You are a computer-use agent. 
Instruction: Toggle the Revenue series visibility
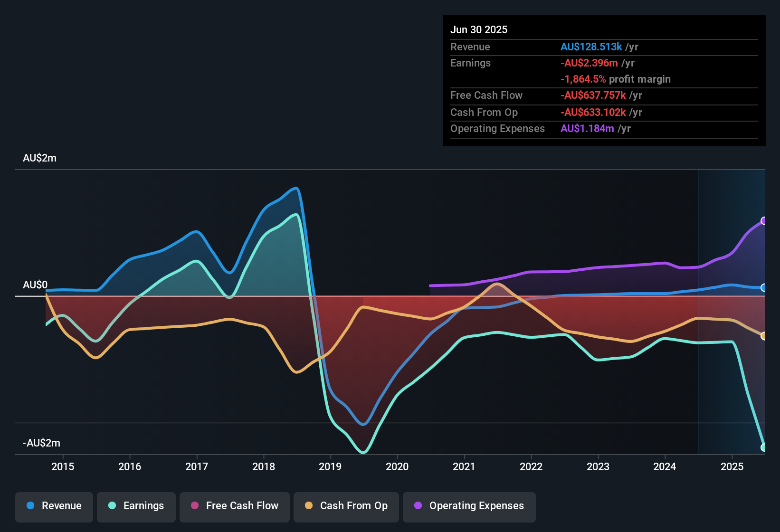click(x=54, y=506)
